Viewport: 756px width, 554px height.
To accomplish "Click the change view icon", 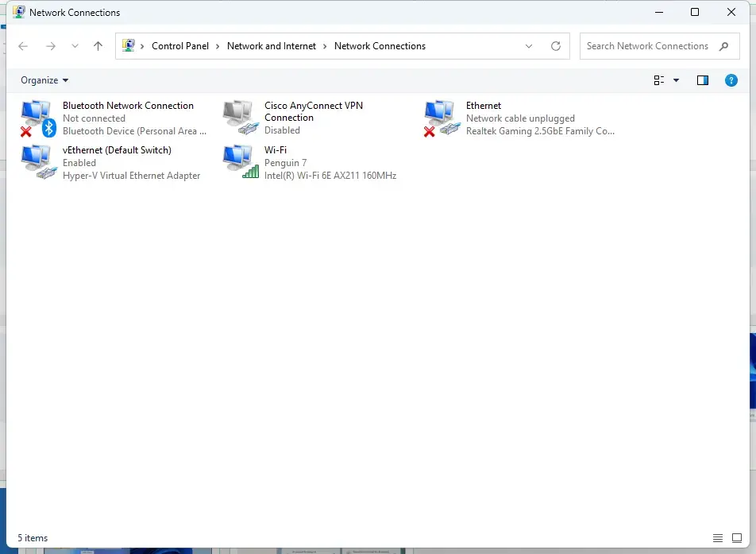I will (x=659, y=80).
